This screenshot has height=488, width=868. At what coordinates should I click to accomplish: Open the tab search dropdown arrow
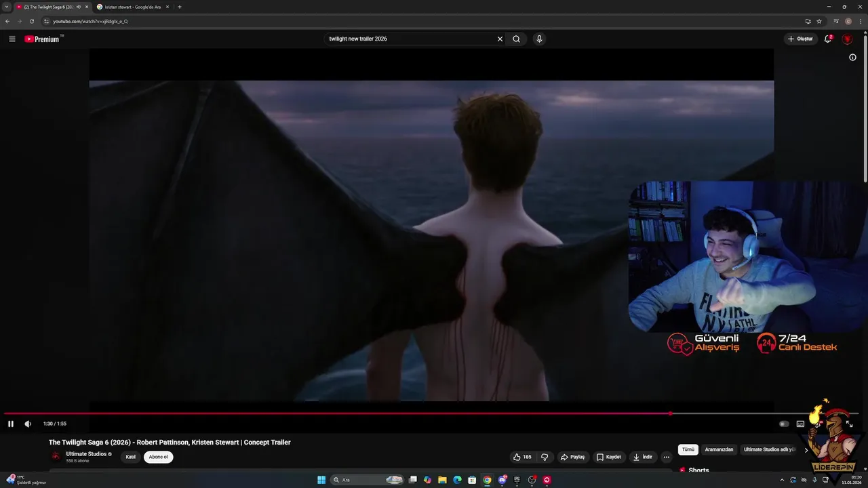[7, 7]
